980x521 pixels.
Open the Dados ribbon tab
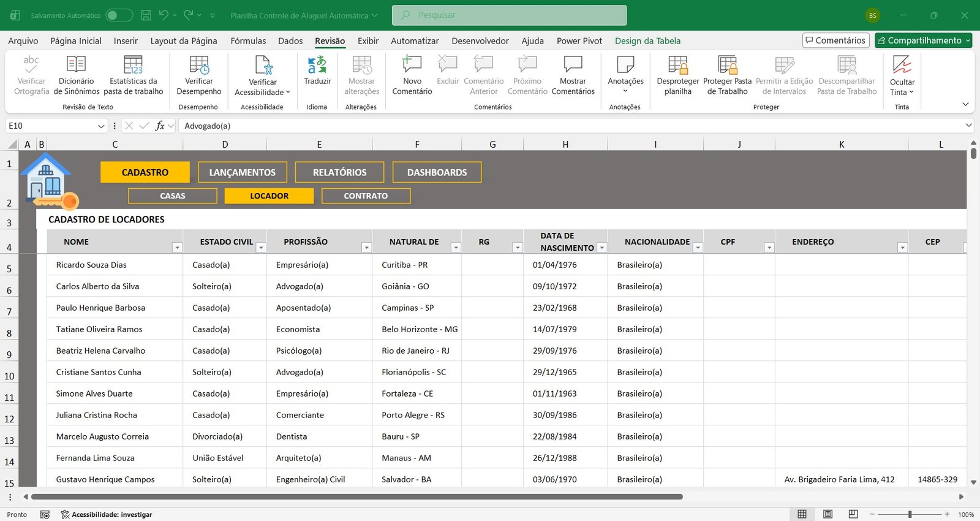(x=290, y=41)
